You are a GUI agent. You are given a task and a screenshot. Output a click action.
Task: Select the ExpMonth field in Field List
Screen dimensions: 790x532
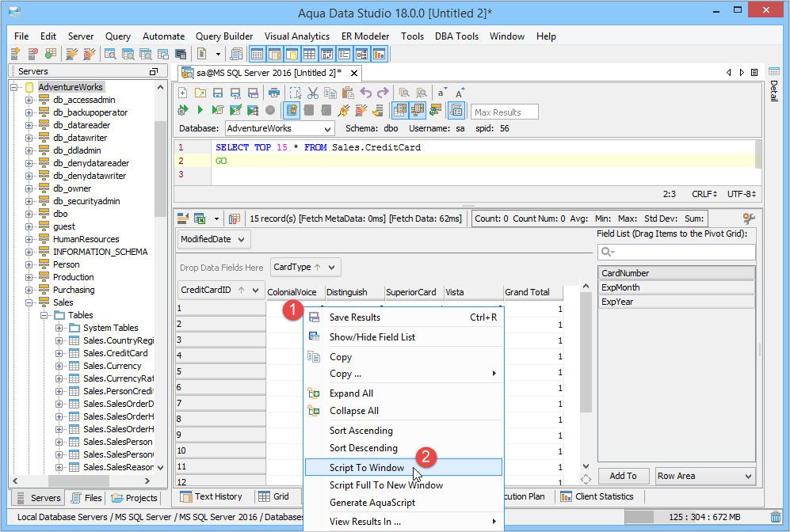click(x=676, y=287)
